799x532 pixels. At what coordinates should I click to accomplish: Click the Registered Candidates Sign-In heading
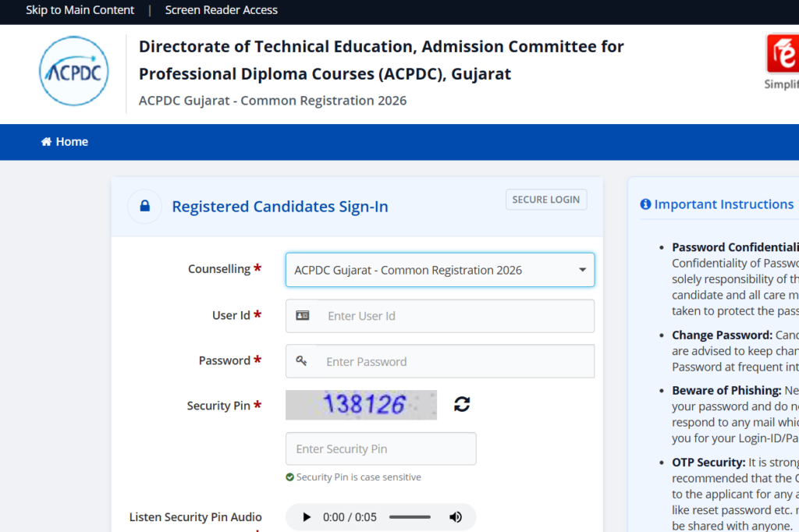coord(280,207)
